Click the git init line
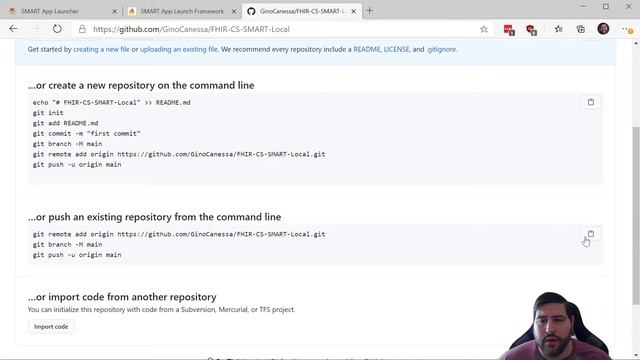The height and width of the screenshot is (360, 640). 48,113
